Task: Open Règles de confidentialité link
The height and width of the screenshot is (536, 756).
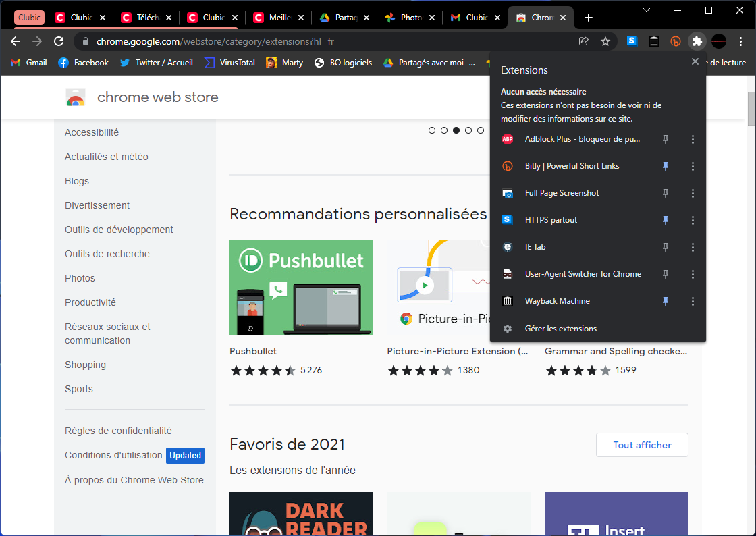Action: pos(119,431)
